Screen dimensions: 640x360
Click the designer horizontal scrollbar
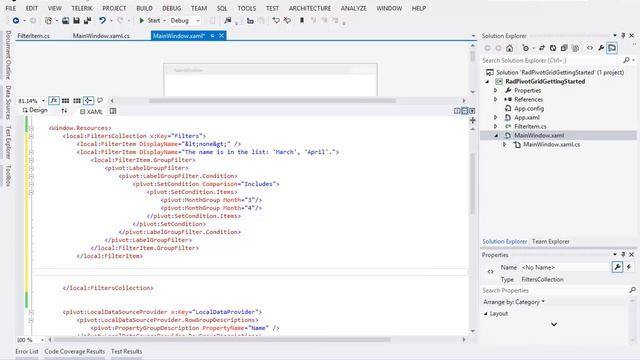pyautogui.click(x=272, y=100)
